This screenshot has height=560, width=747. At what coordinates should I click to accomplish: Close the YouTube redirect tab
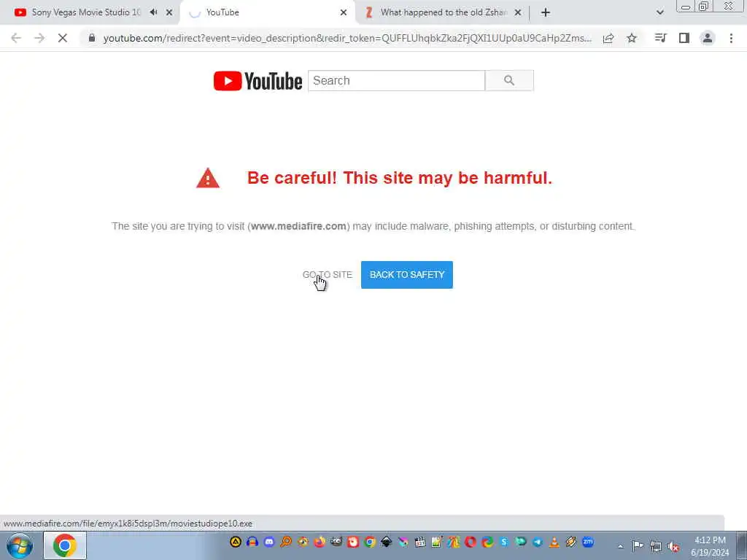[344, 13]
